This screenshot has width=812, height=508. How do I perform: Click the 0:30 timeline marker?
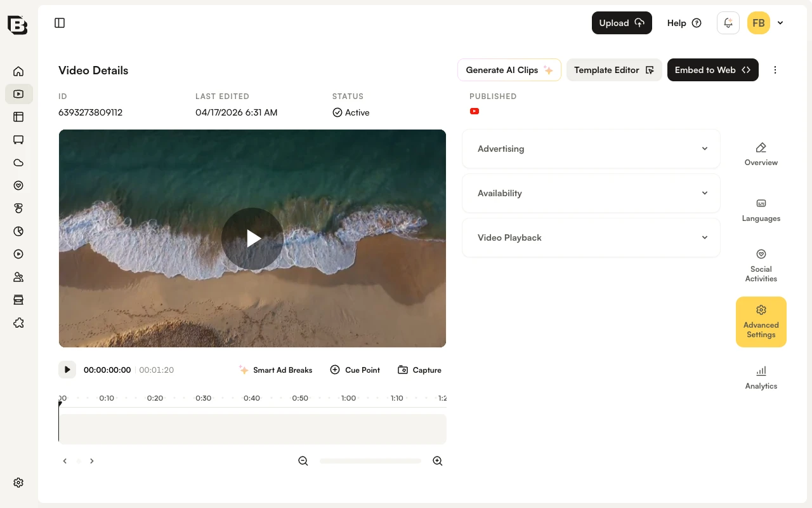pyautogui.click(x=203, y=398)
